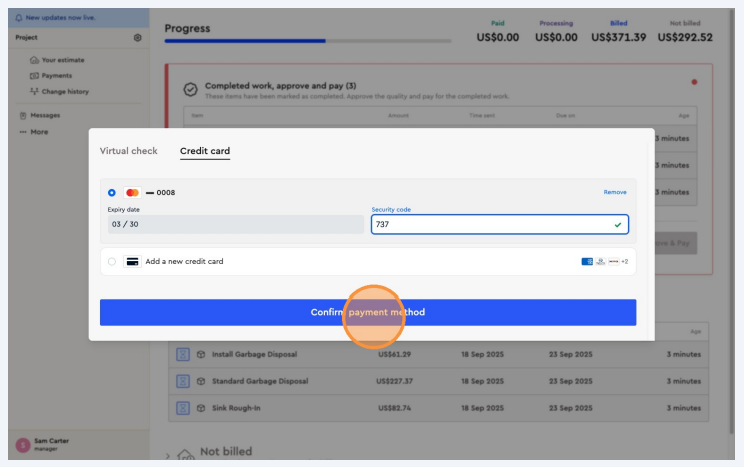Switch to the Credit card tab
The image size is (744, 467).
pyautogui.click(x=205, y=151)
